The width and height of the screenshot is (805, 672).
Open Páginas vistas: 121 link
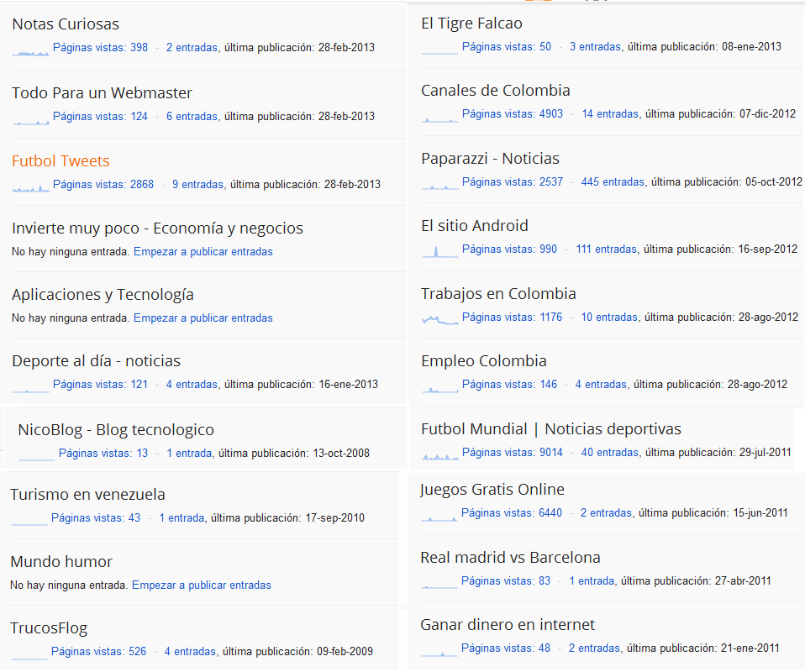tap(100, 385)
